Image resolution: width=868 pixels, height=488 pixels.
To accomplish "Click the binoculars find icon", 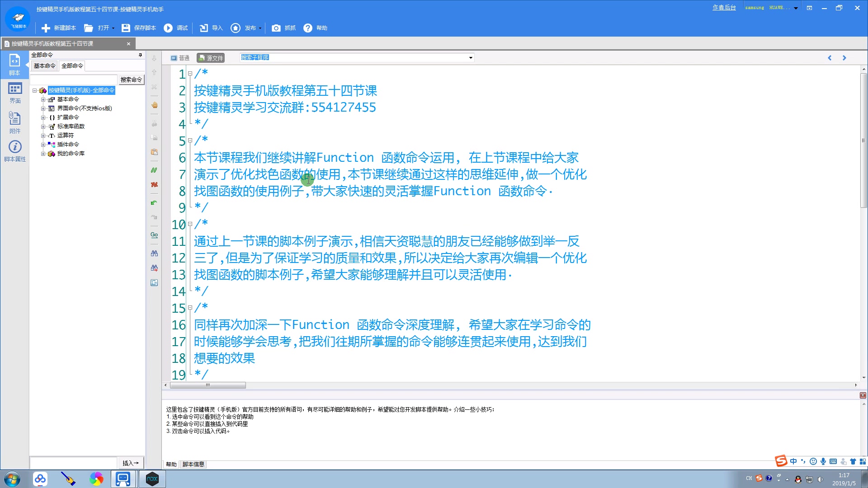I will click(154, 253).
